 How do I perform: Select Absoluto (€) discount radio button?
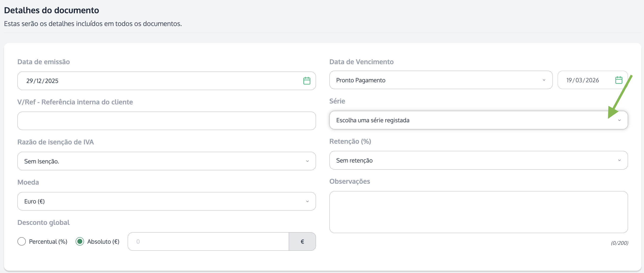[80, 242]
